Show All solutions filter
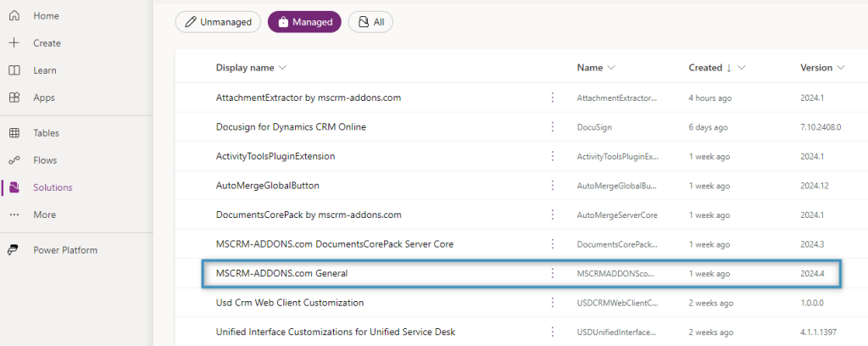This screenshot has width=868, height=346. pos(371,22)
